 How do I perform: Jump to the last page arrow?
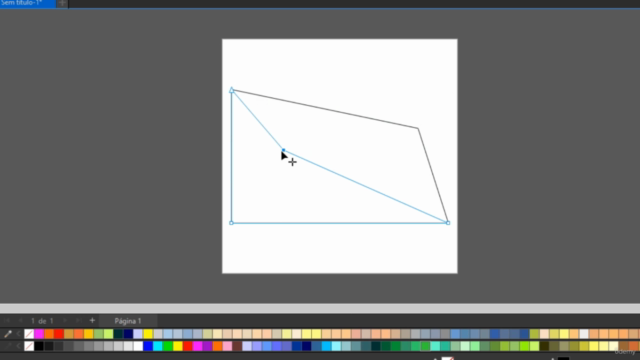click(x=79, y=321)
